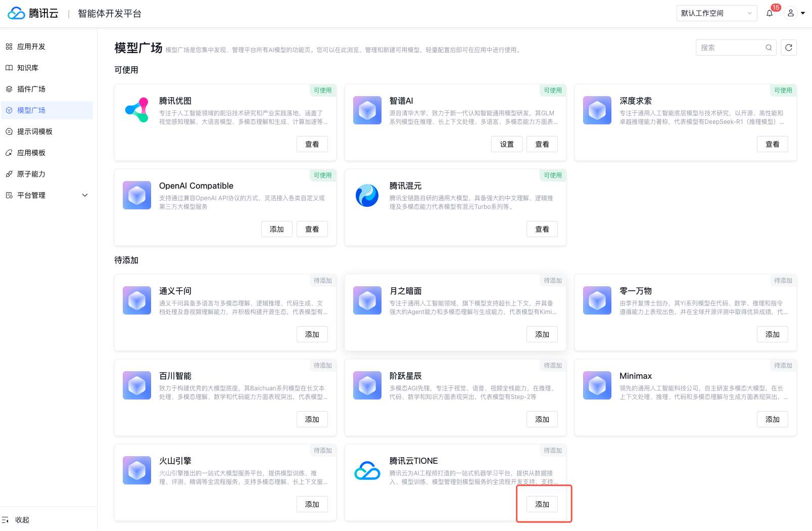Open the caret next to user avatar
Viewport: 812px width, 531px height.
(x=803, y=13)
